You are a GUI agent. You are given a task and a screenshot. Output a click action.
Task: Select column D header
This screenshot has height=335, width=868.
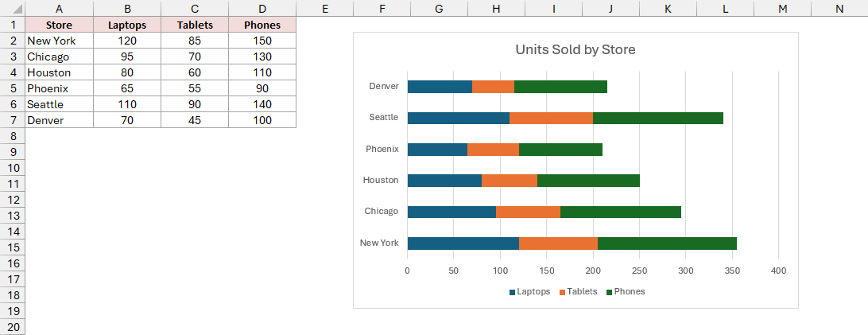coord(262,8)
